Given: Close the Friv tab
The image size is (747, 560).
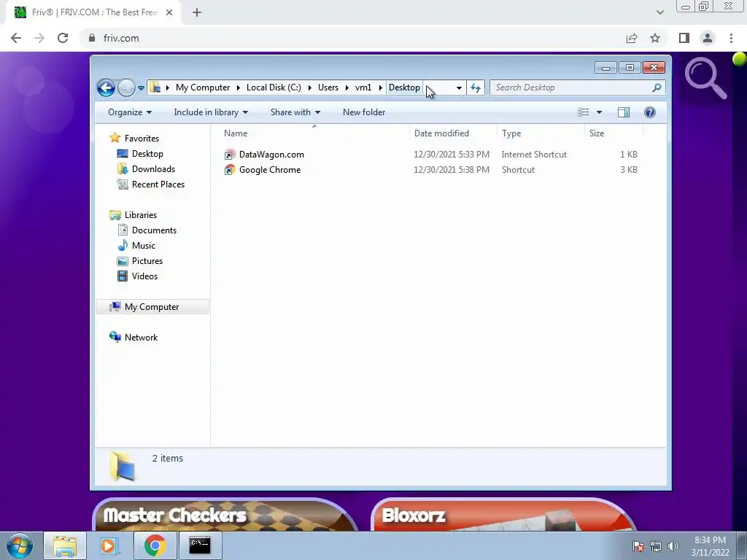Looking at the screenshot, I should 169,12.
